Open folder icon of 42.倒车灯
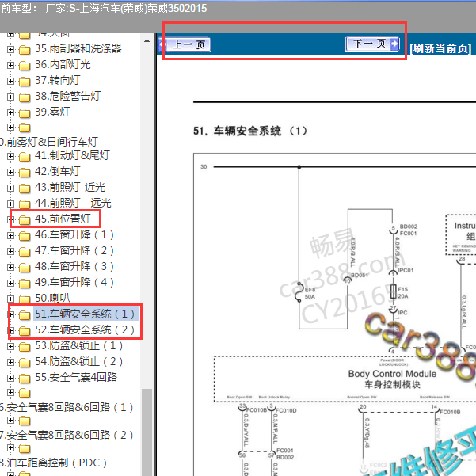Screen dimensions: 476x476 coord(25,172)
